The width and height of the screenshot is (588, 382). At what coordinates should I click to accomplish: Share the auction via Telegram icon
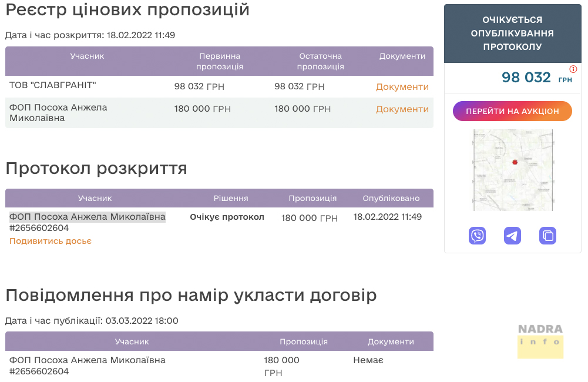pyautogui.click(x=512, y=236)
